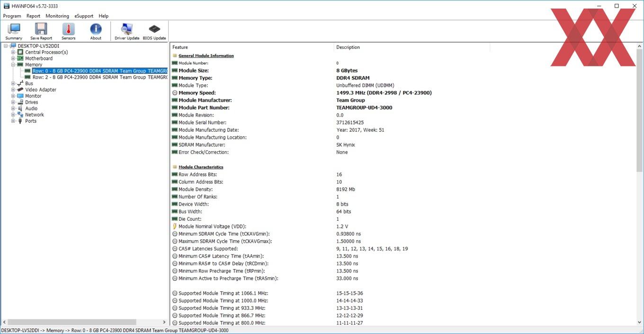Click the Drives icon in tree
Screen dimensions: 644x334
pos(20,102)
